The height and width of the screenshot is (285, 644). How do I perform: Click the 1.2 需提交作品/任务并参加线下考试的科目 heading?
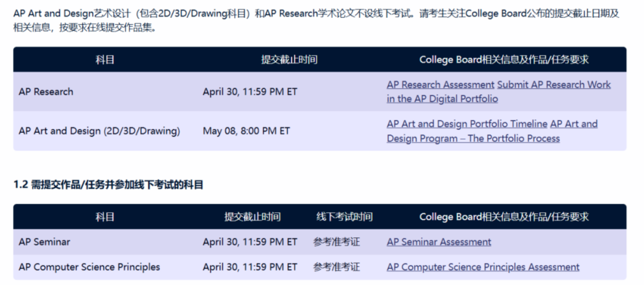point(109,185)
